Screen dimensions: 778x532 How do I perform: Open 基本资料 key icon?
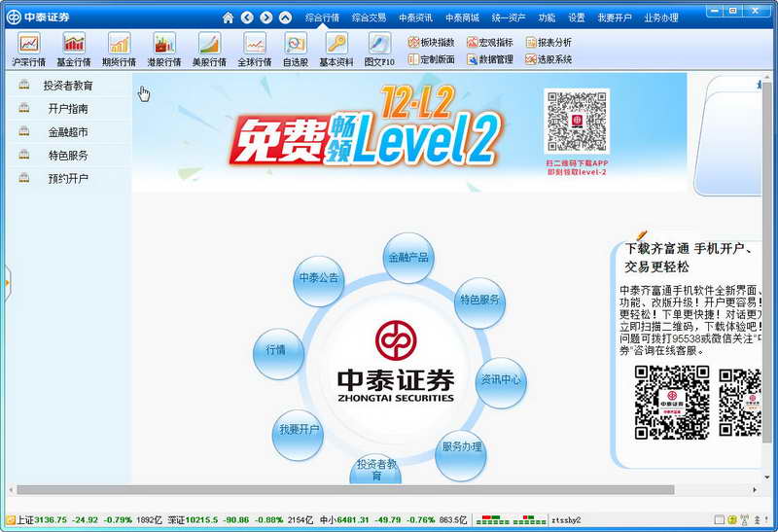[x=336, y=50]
